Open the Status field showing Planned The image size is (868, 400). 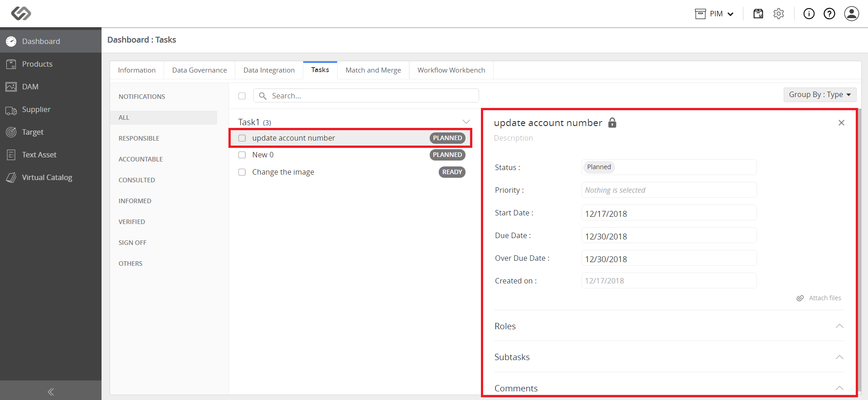click(669, 167)
